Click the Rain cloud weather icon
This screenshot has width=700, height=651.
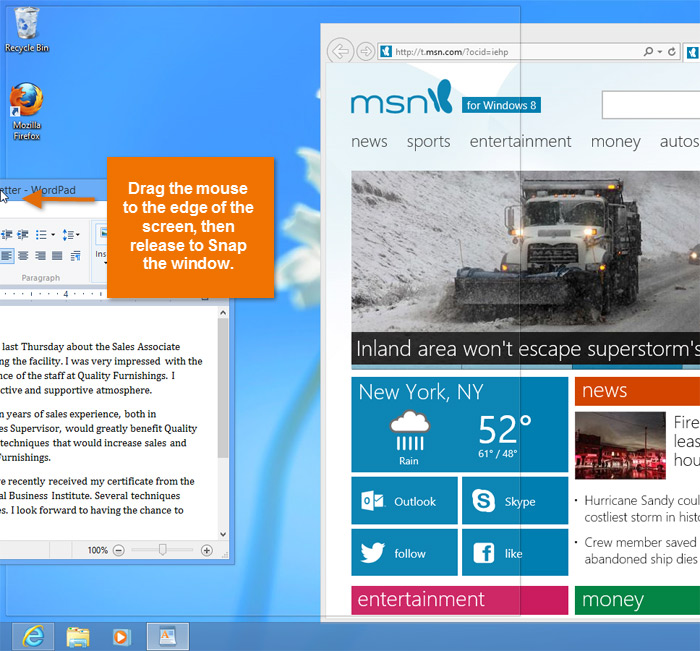tap(410, 430)
